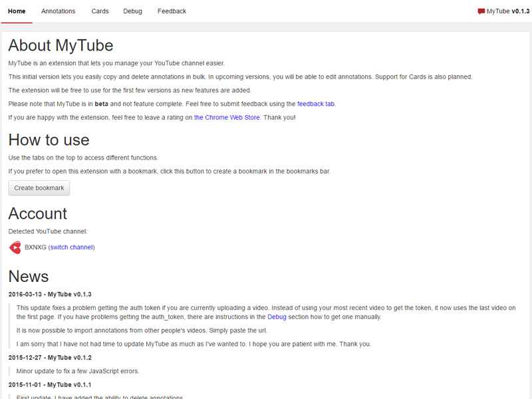Click the 'I am sorry' apology line
This screenshot has height=399, width=532.
point(194,344)
